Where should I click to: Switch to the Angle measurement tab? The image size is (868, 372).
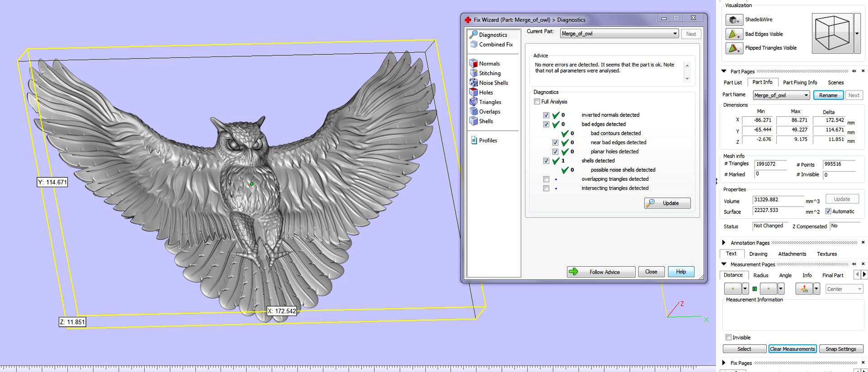[785, 275]
